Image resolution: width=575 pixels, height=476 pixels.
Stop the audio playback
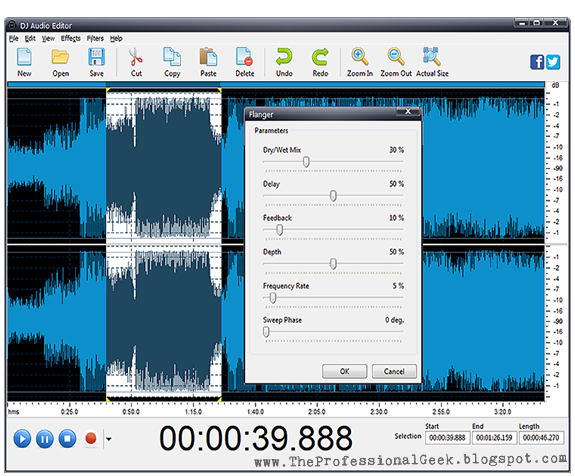pos(67,439)
